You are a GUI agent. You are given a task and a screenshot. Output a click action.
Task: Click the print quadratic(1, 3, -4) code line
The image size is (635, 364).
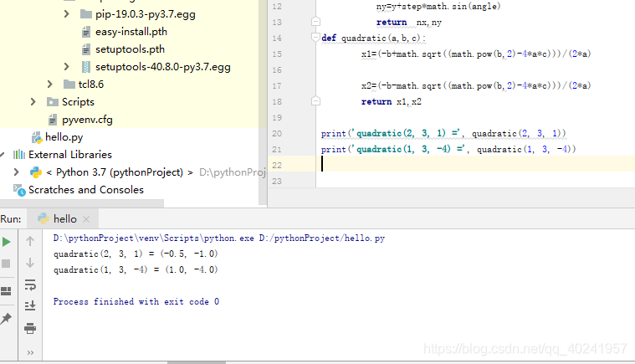pyautogui.click(x=448, y=150)
